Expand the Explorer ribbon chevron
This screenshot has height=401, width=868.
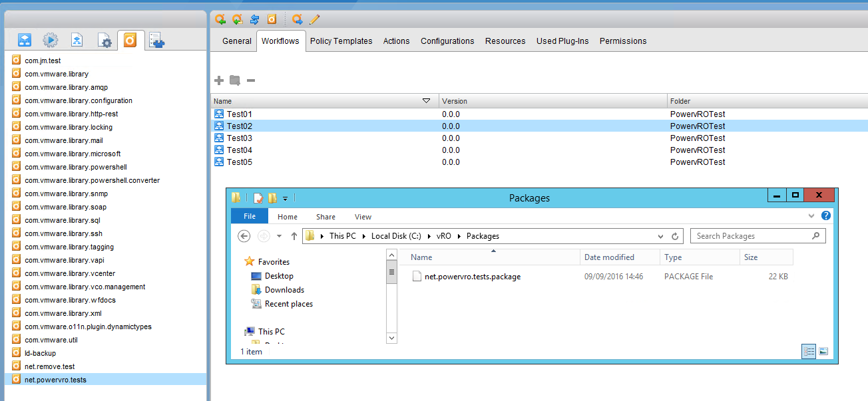(811, 216)
